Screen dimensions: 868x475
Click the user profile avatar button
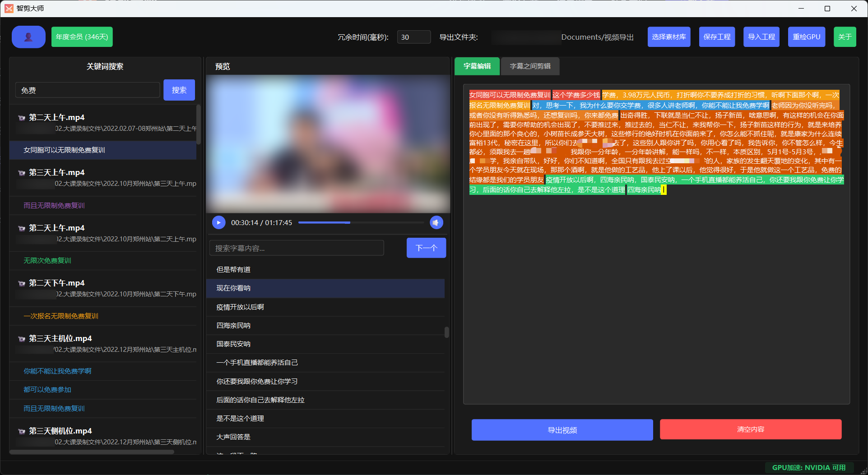pos(28,37)
